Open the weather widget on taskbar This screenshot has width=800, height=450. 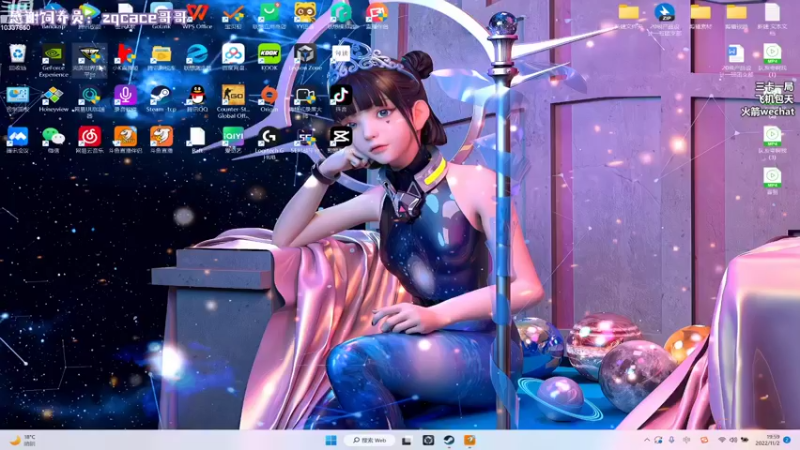click(x=23, y=440)
